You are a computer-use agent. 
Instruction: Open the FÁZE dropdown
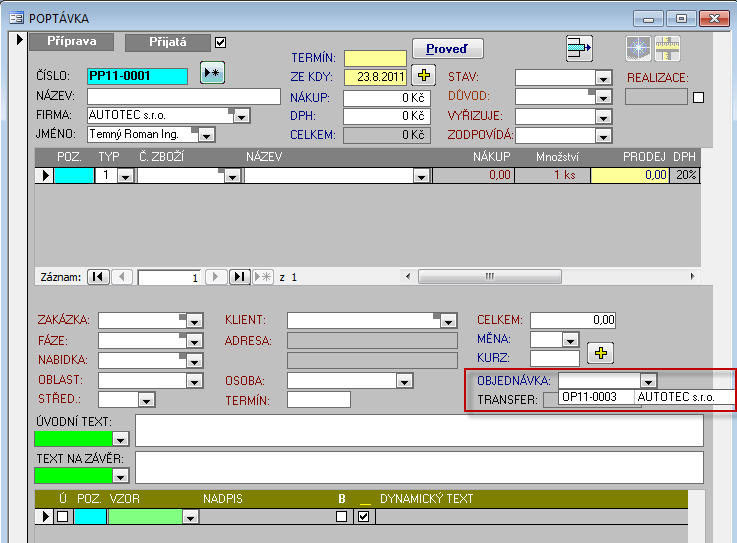pos(194,341)
